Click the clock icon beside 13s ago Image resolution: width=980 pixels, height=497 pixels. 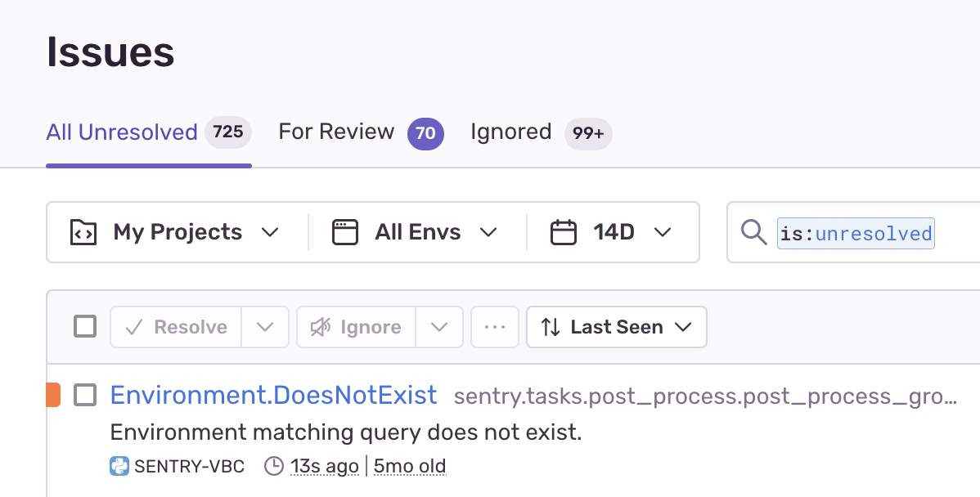(x=274, y=466)
